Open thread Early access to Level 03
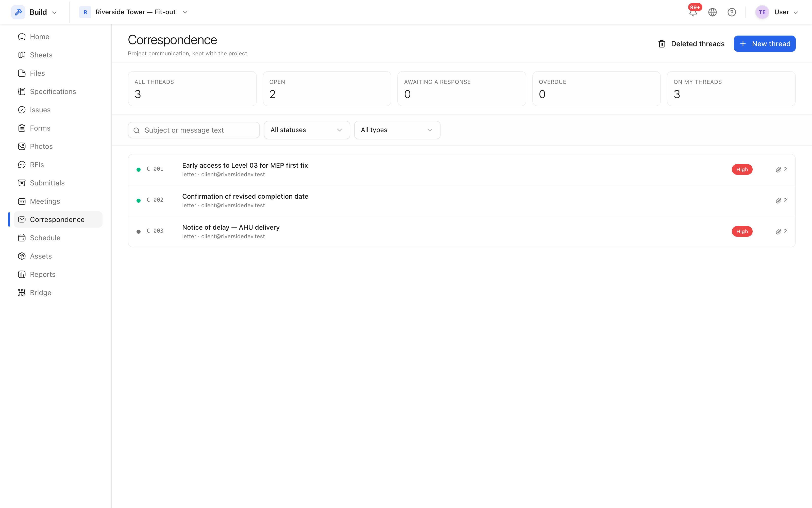Viewport: 812px width, 508px height. pos(462,170)
